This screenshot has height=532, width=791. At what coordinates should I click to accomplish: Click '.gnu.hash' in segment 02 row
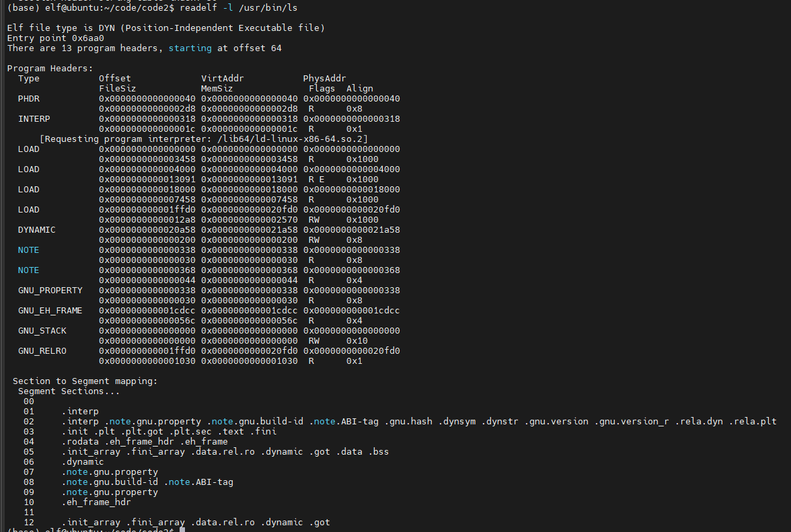(x=409, y=422)
